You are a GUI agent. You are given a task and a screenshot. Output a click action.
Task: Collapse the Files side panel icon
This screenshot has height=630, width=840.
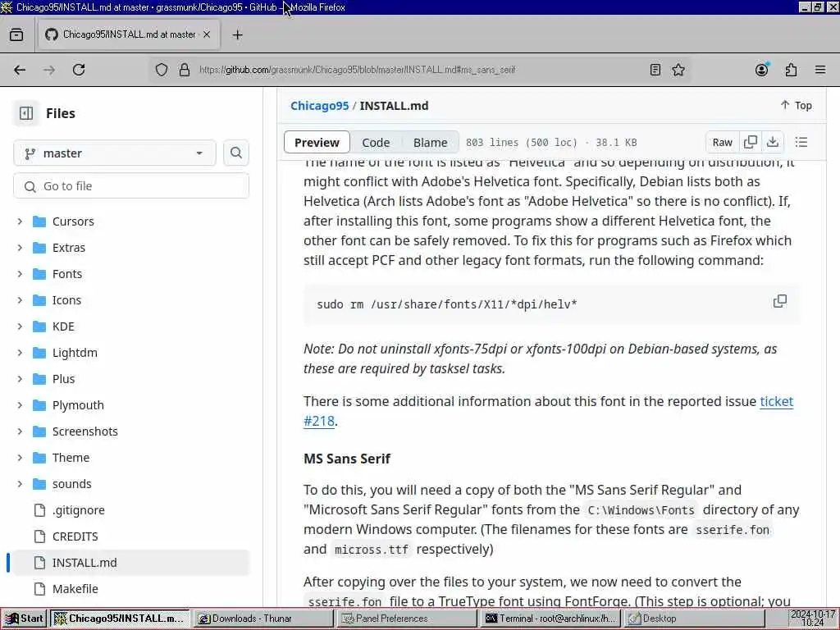coord(25,113)
